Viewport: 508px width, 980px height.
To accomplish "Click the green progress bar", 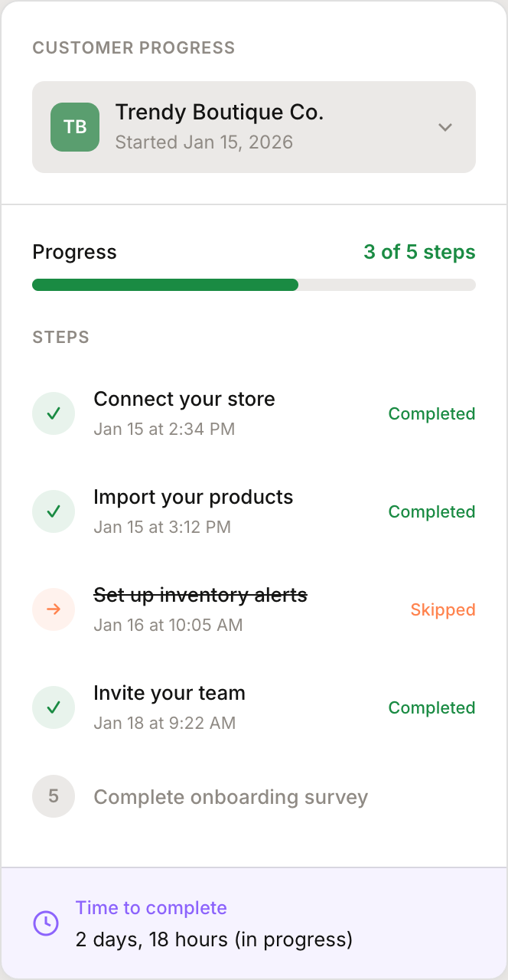I will 165,284.
